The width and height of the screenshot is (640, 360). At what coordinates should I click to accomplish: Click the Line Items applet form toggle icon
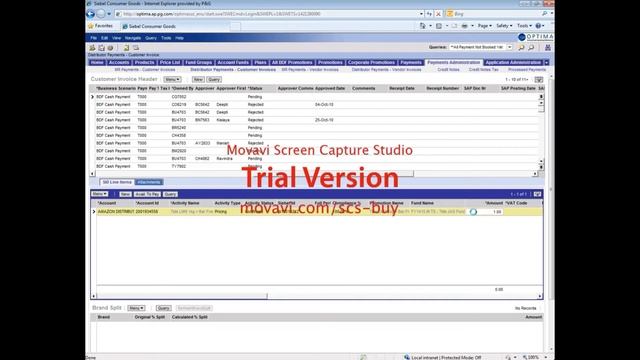(538, 194)
